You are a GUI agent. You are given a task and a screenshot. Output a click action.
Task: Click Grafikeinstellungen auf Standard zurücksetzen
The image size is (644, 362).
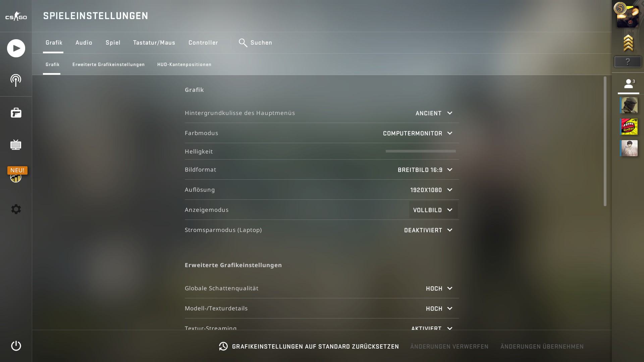[309, 347]
